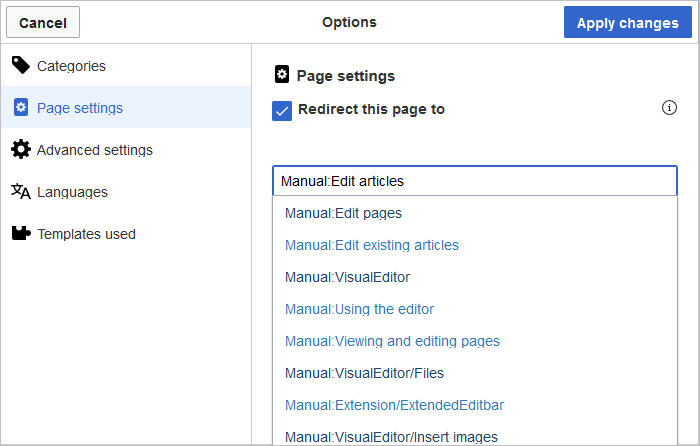Click the info icon beside redirect option

tap(670, 108)
